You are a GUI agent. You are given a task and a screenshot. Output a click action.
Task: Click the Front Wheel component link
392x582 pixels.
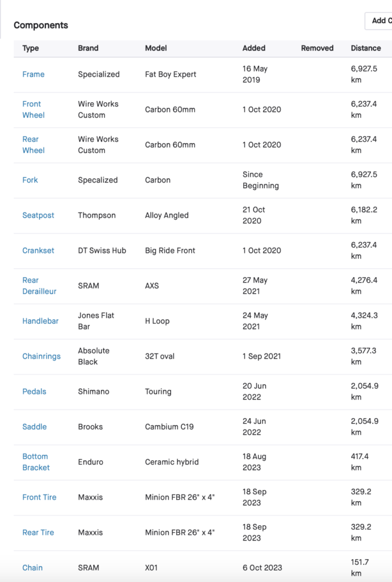(33, 110)
